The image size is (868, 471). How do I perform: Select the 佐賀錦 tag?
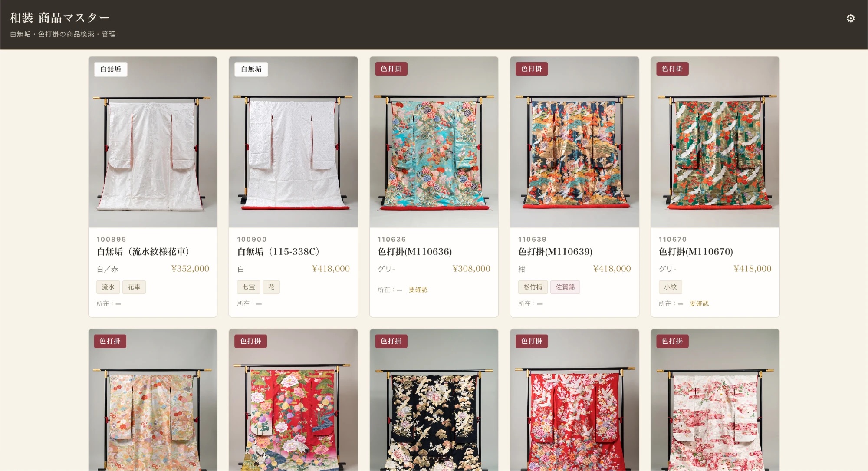(565, 287)
